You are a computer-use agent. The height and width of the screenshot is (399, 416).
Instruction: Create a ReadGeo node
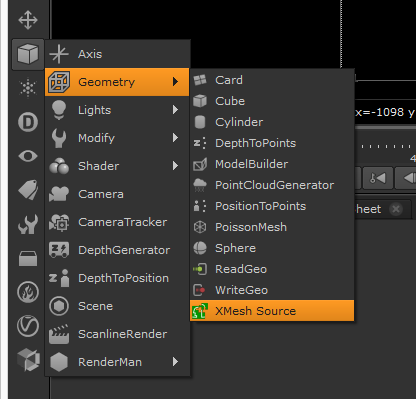[x=272, y=269]
